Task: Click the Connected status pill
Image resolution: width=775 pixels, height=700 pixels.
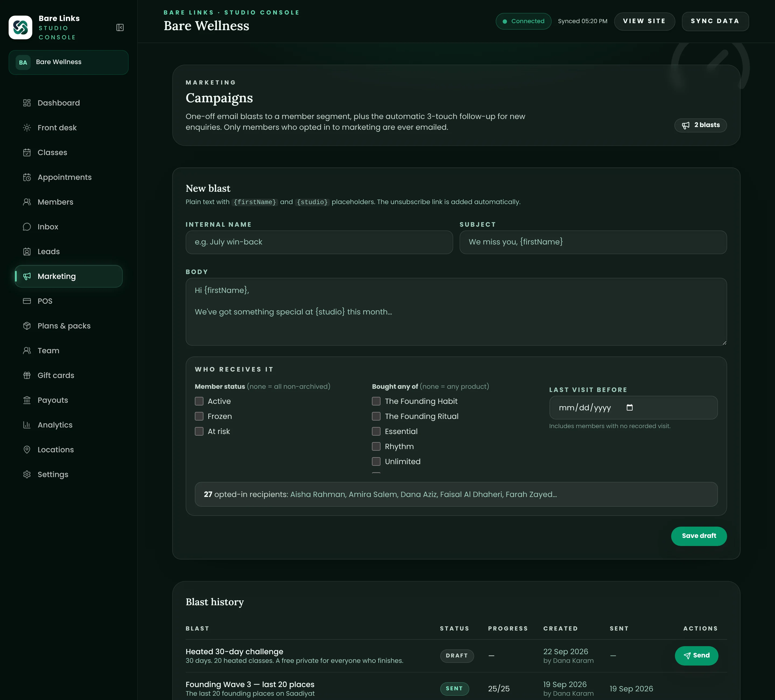Action: [x=523, y=21]
